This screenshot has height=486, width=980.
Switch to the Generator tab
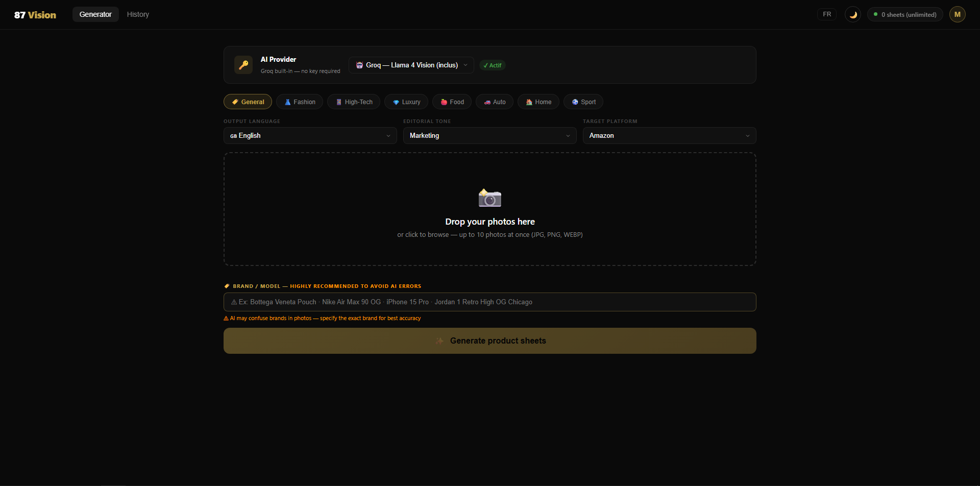[95, 14]
